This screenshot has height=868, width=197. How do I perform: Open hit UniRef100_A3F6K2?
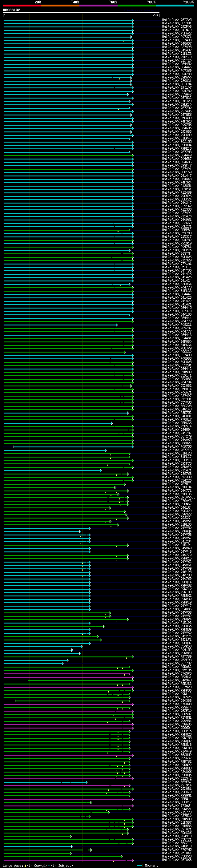tap(176, 33)
